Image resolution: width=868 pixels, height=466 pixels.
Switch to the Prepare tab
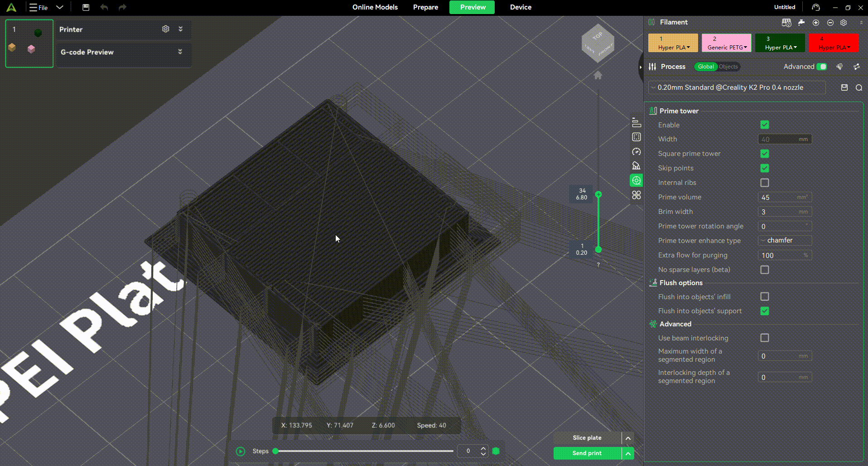pyautogui.click(x=425, y=7)
